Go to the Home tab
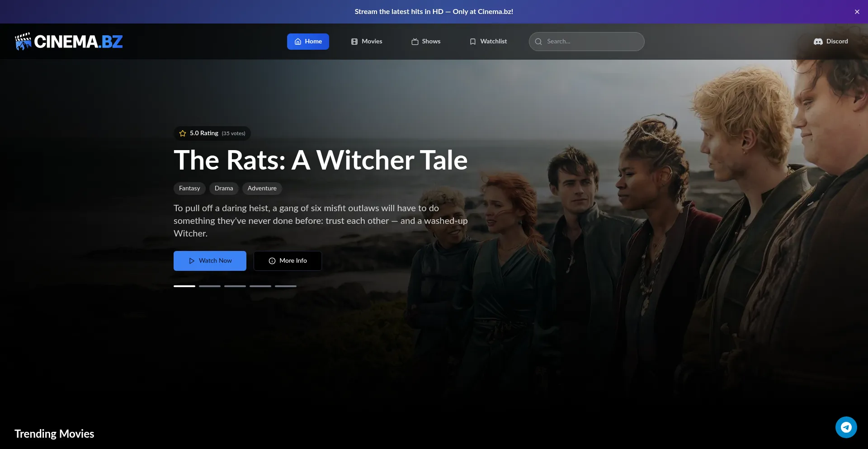The height and width of the screenshot is (449, 868). coord(308,42)
